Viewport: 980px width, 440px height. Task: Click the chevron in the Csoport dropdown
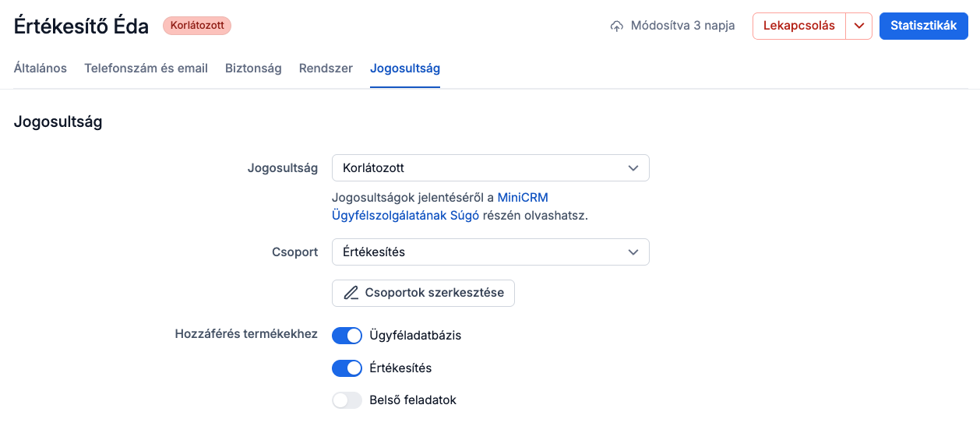coord(633,252)
